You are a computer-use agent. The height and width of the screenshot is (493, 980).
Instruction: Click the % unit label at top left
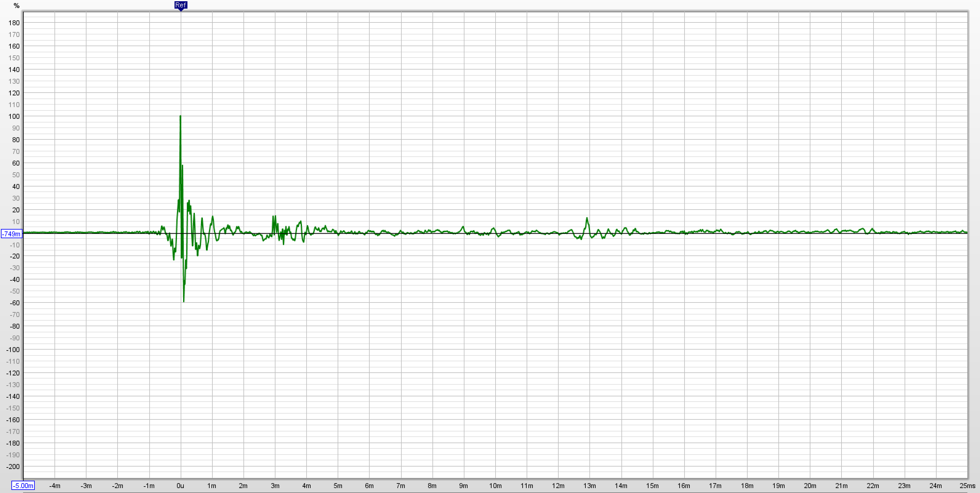16,6
